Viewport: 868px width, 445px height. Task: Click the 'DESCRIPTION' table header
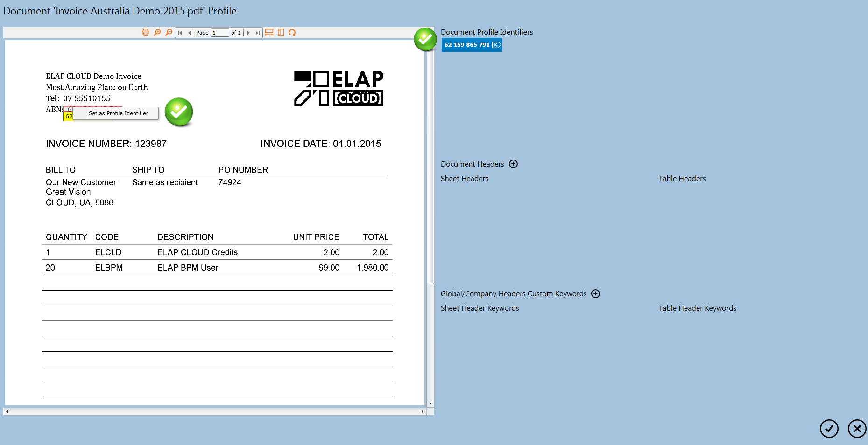click(185, 237)
